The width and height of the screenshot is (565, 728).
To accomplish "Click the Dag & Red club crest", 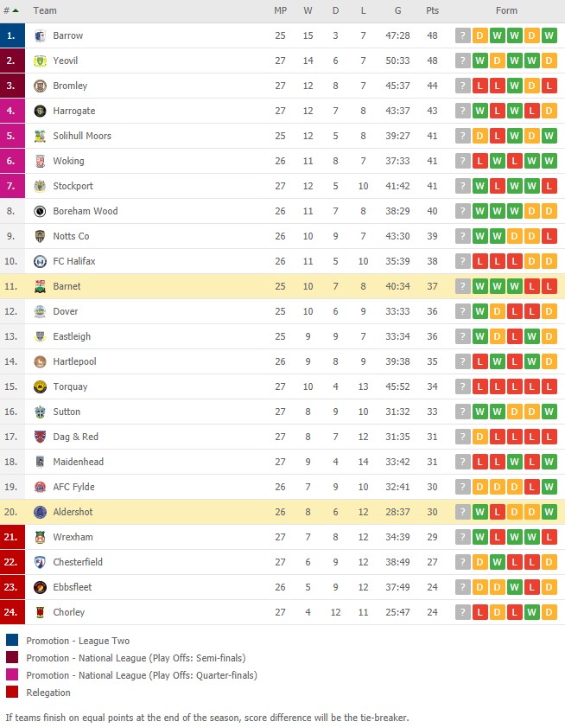I will click(41, 437).
